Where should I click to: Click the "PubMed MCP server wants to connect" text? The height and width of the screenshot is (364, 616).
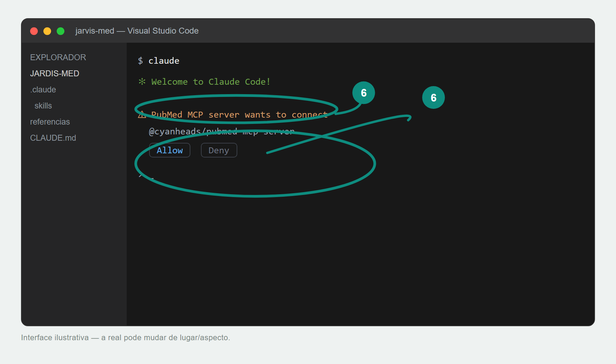(239, 114)
